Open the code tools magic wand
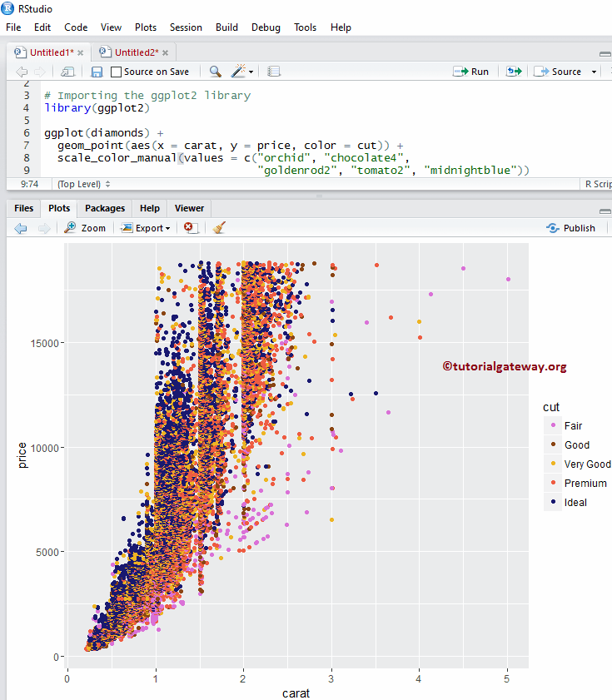The image size is (612, 700). pos(238,71)
